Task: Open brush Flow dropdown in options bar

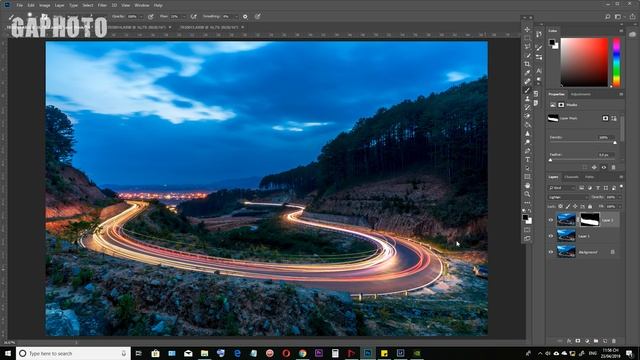Action: coord(184,16)
